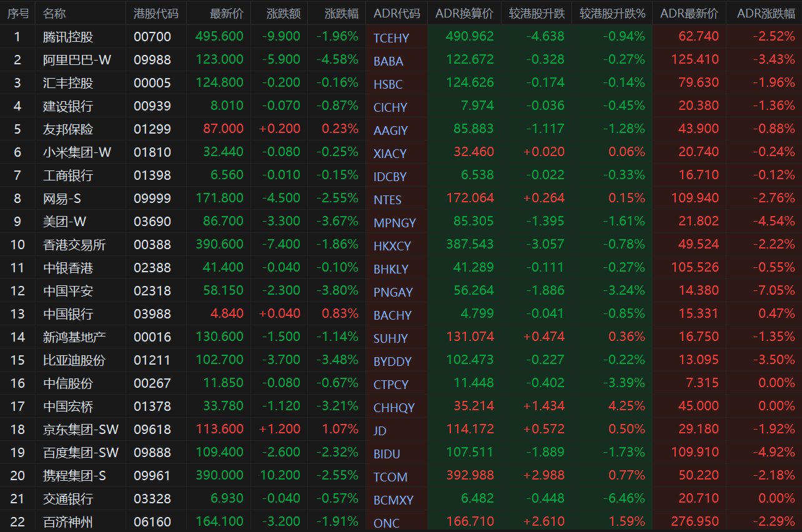
Task: Click the MPNGY ADR code
Action: click(394, 223)
